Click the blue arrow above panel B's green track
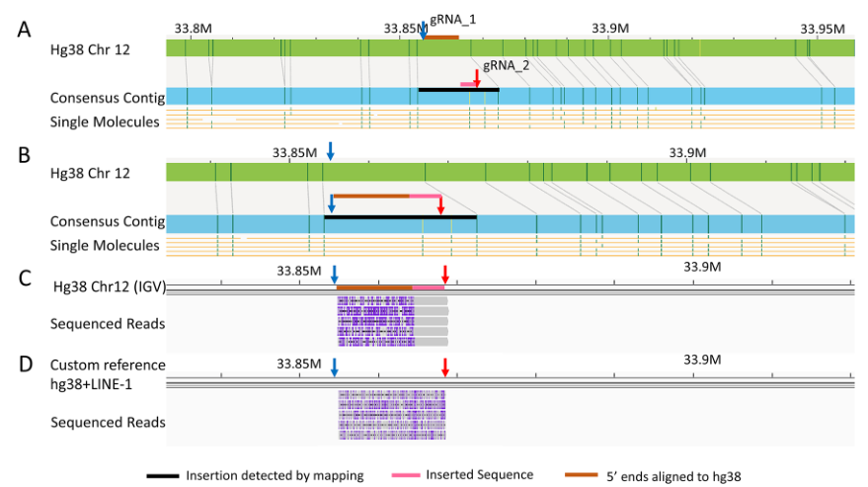Image resolution: width=868 pixels, height=487 pixels. coord(331,151)
